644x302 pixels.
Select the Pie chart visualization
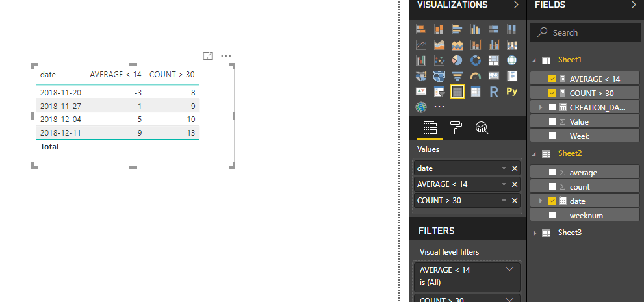click(x=457, y=60)
